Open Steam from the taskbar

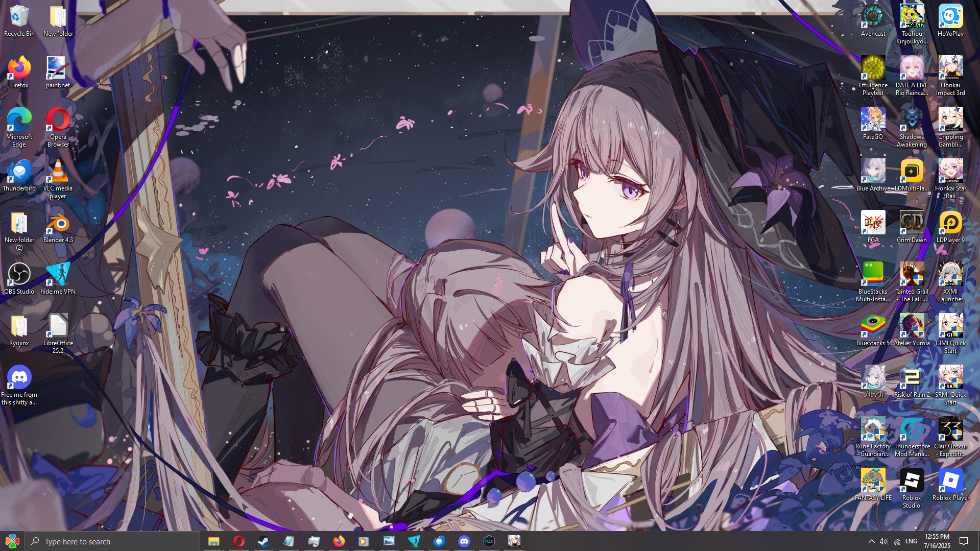click(264, 541)
